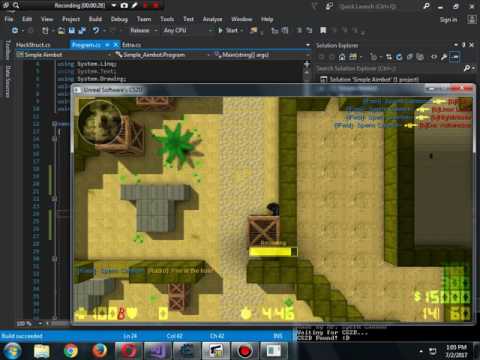Open the recording options dropdown arrow
Image resolution: width=480 pixels, height=360 pixels.
tap(114, 5)
